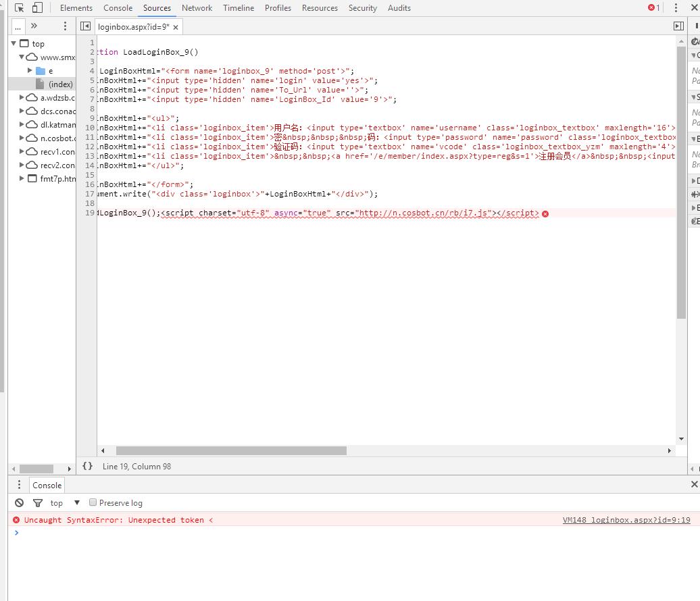Expand the dl.katman domain node
The height and width of the screenshot is (601, 700).
coord(22,124)
